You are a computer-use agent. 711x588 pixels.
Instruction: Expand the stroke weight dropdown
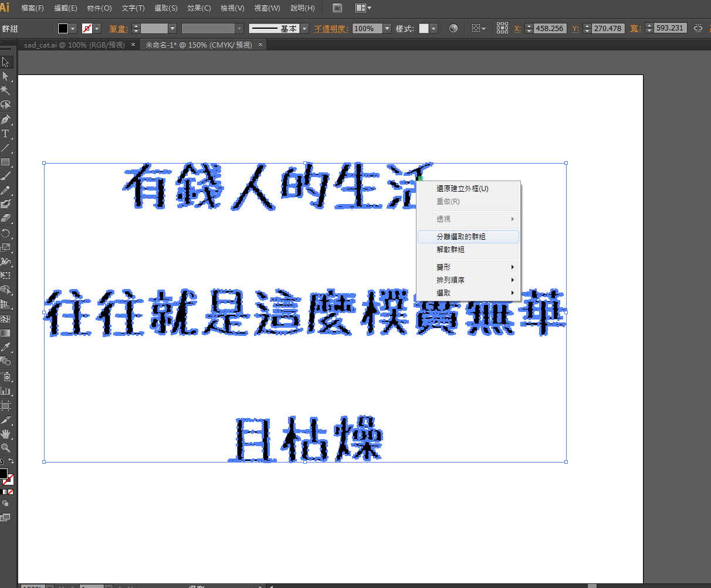coord(172,28)
